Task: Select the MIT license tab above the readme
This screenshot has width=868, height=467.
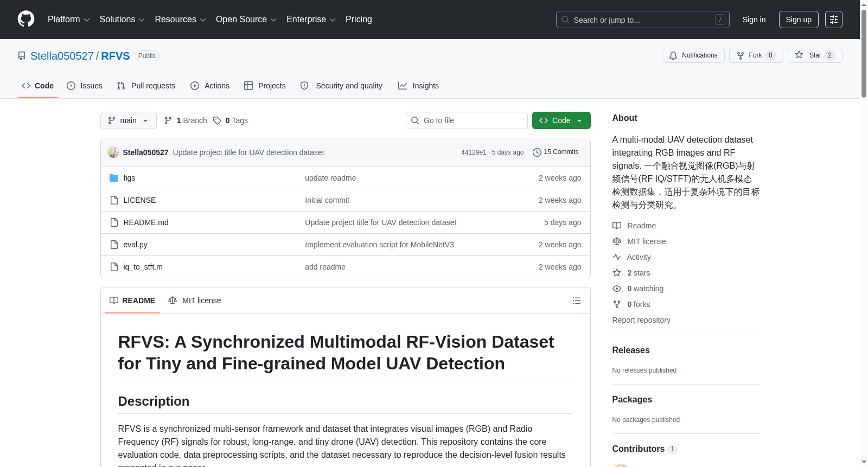Action: (x=195, y=300)
